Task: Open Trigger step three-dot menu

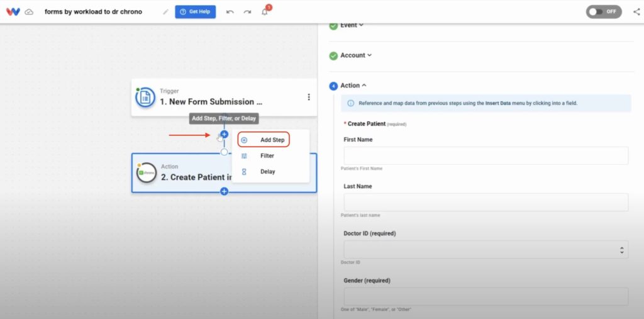Action: pos(308,97)
